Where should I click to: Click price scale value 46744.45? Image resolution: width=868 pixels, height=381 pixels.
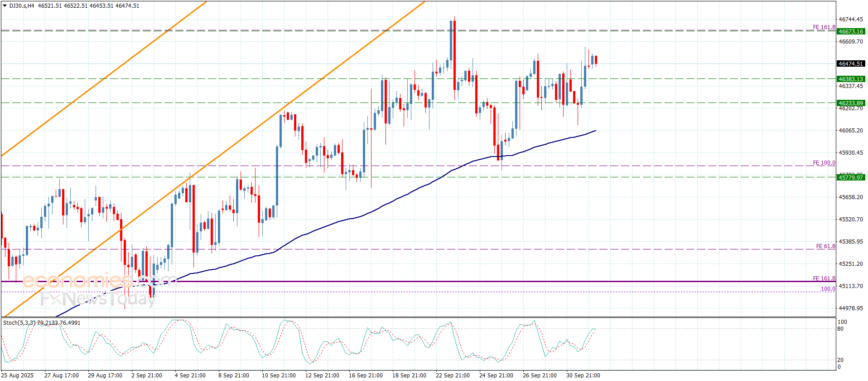tap(851, 20)
